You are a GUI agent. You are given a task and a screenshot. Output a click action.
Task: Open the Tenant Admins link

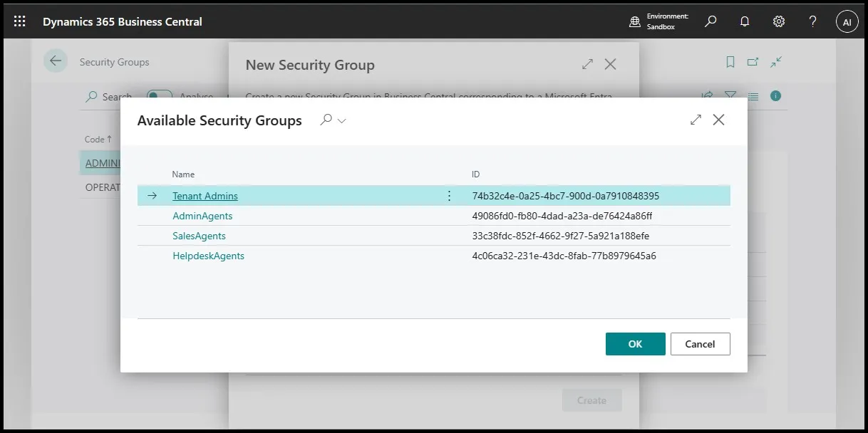205,196
